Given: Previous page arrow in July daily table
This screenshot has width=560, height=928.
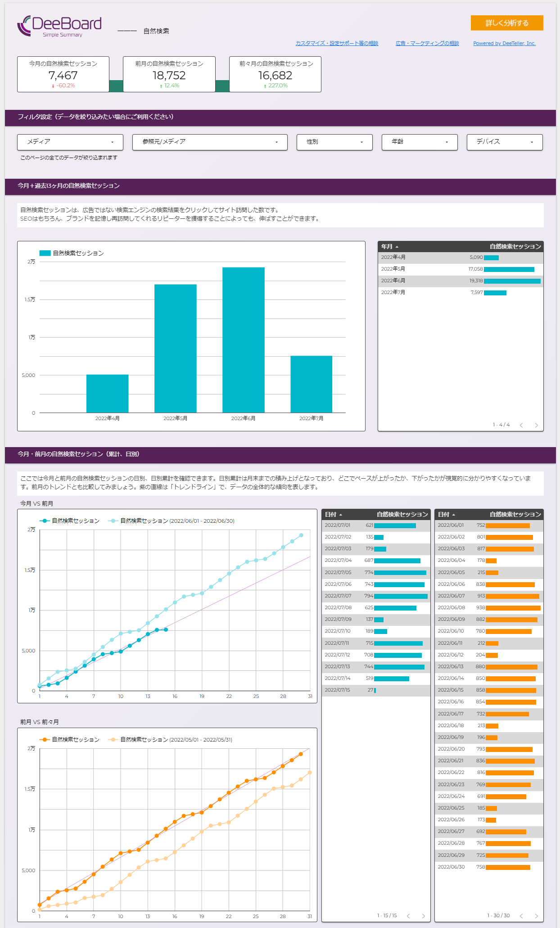Looking at the screenshot, I should [x=408, y=916].
